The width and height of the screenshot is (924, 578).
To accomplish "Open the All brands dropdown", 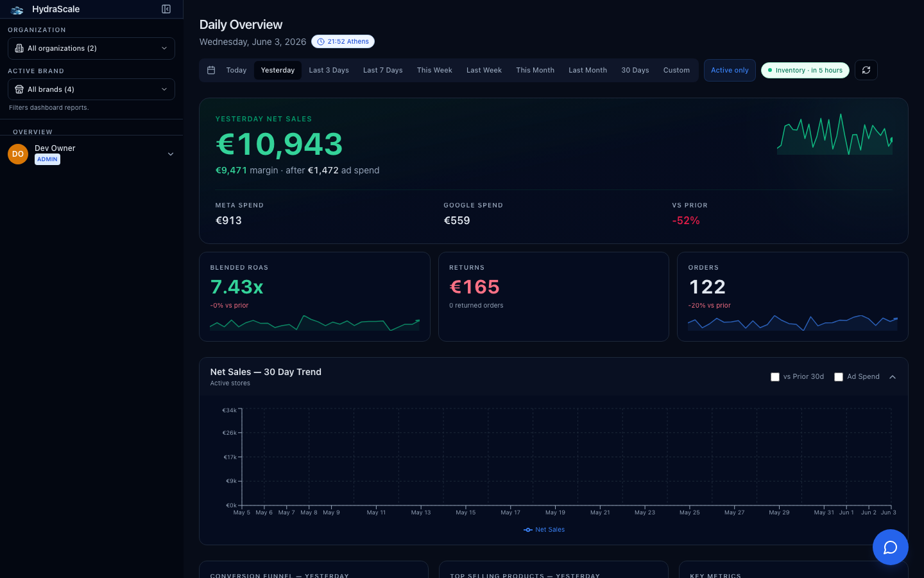I will [x=91, y=89].
